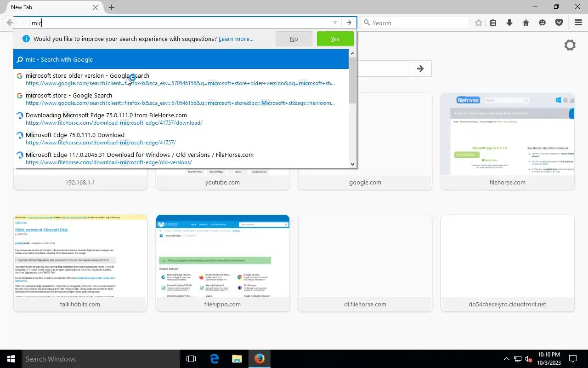This screenshot has width=588, height=368.
Task: Click the Windows Start button
Action: pos(11,359)
